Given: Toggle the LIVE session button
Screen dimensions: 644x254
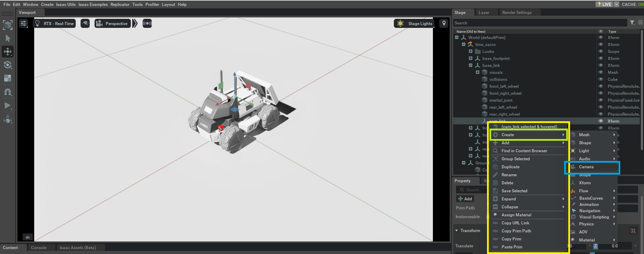Looking at the screenshot, I should point(604,4).
